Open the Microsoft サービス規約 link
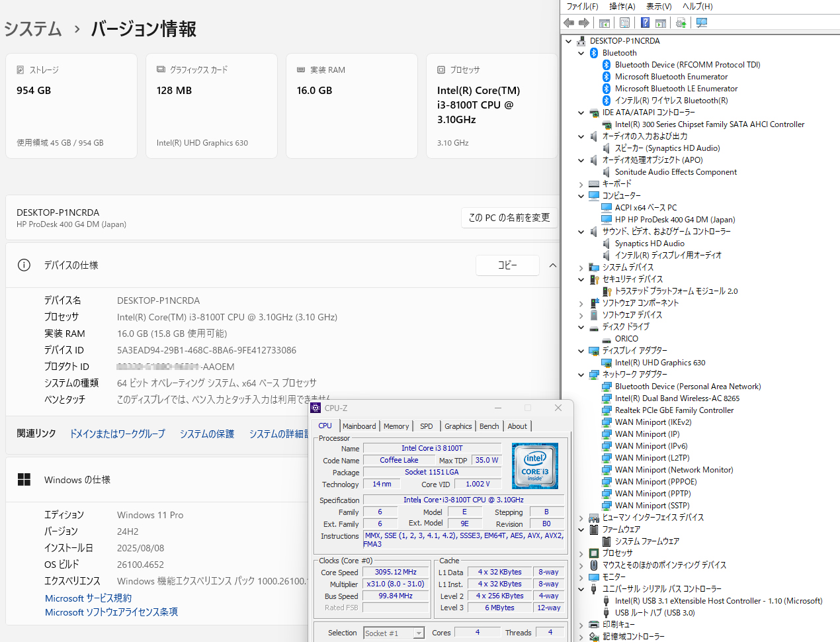The image size is (840, 642). (88, 598)
